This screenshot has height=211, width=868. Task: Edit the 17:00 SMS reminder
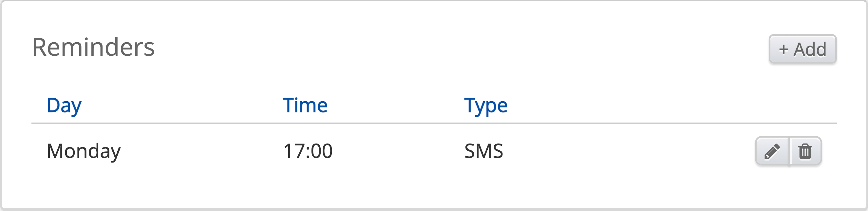click(772, 151)
